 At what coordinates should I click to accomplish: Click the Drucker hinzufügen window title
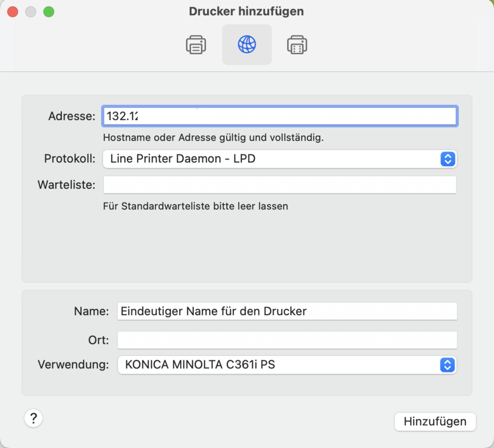(246, 12)
